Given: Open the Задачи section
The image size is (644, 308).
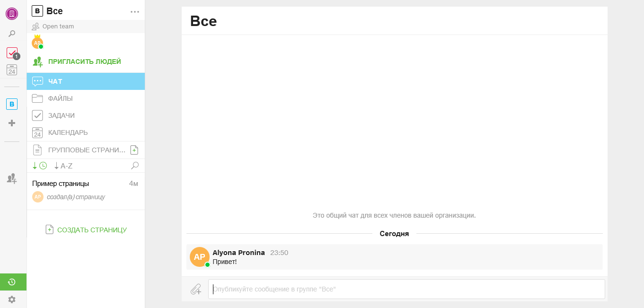Looking at the screenshot, I should (x=61, y=115).
